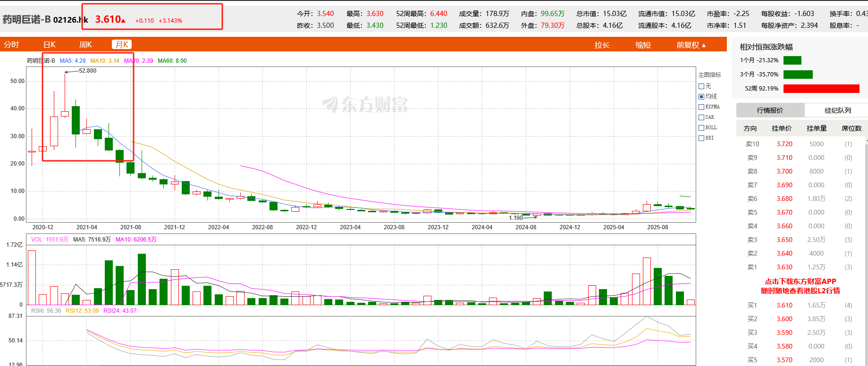Enable the EXPMA indicator checkbox
Viewport: 868px width, 366px height.
click(701, 107)
